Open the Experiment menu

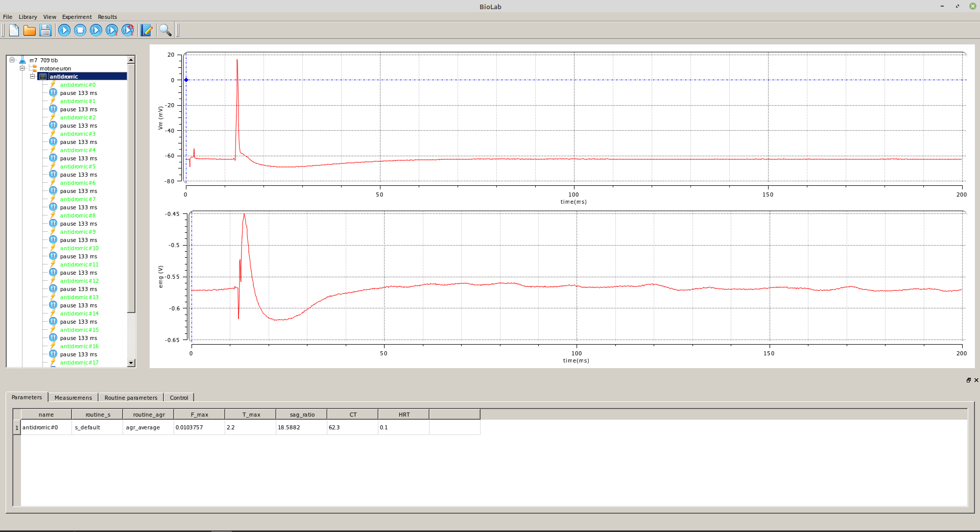click(x=77, y=17)
